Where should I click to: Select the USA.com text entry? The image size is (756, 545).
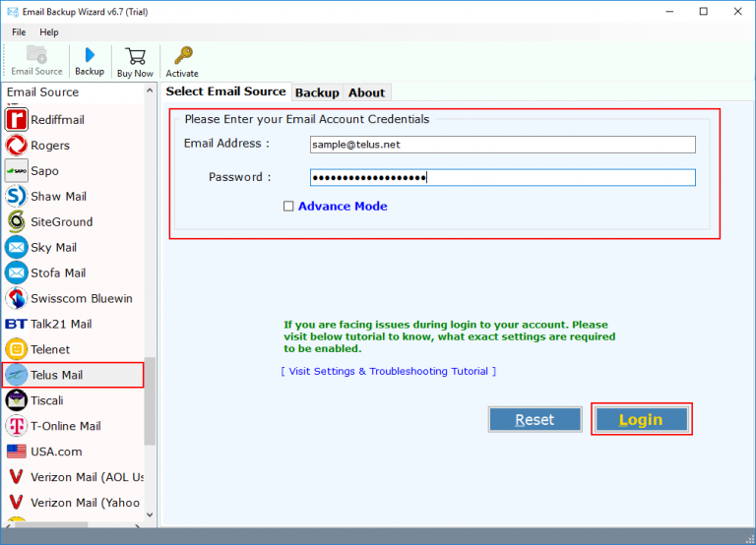click(56, 452)
